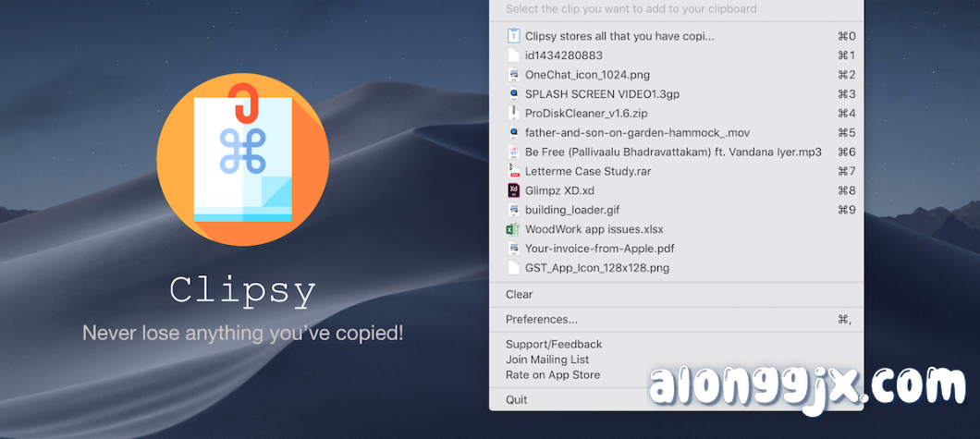980x439 pixels.
Task: Click the text clip icon beside 'Clipsy stores all'
Action: [x=513, y=36]
